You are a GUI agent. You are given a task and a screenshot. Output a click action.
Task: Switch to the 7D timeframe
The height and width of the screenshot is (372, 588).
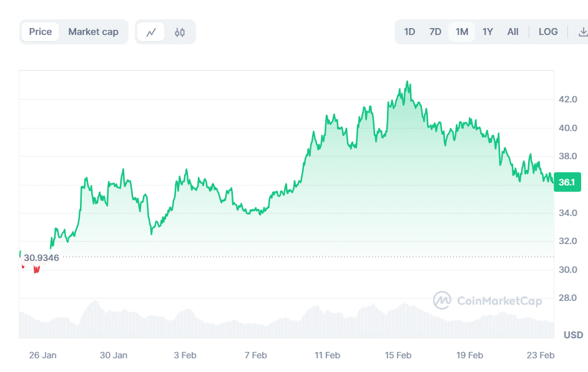(x=435, y=31)
